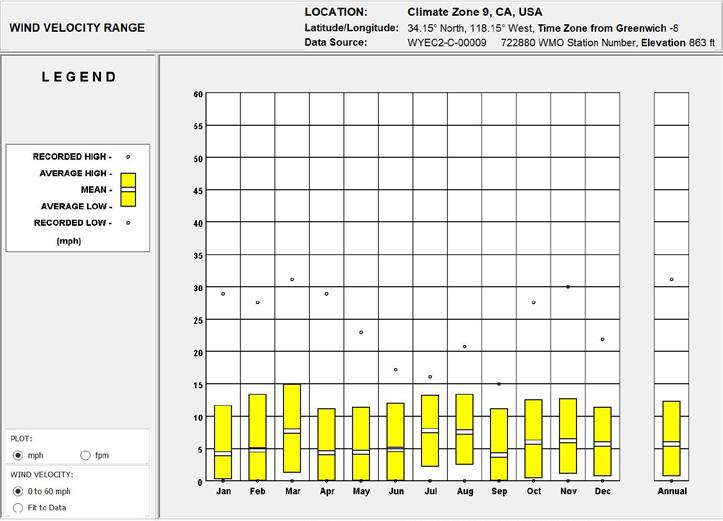
Task: Choose the 0 to 60 mph range option
Action: [18, 491]
